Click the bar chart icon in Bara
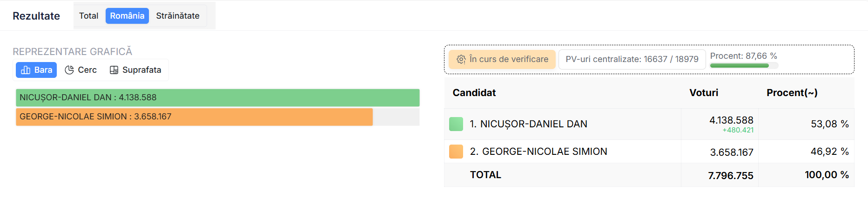 coord(26,70)
